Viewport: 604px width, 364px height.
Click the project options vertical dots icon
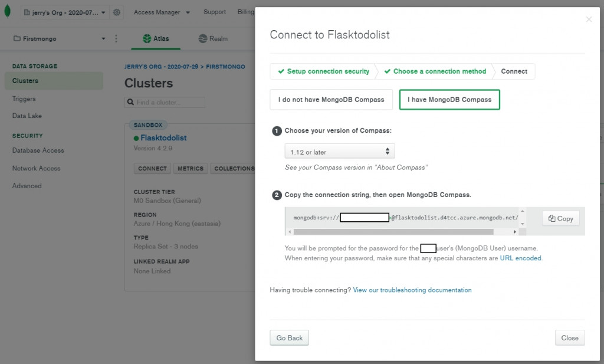116,39
